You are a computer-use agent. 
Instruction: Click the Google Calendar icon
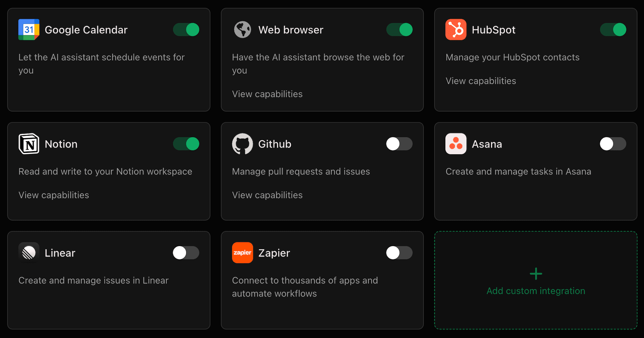[29, 30]
